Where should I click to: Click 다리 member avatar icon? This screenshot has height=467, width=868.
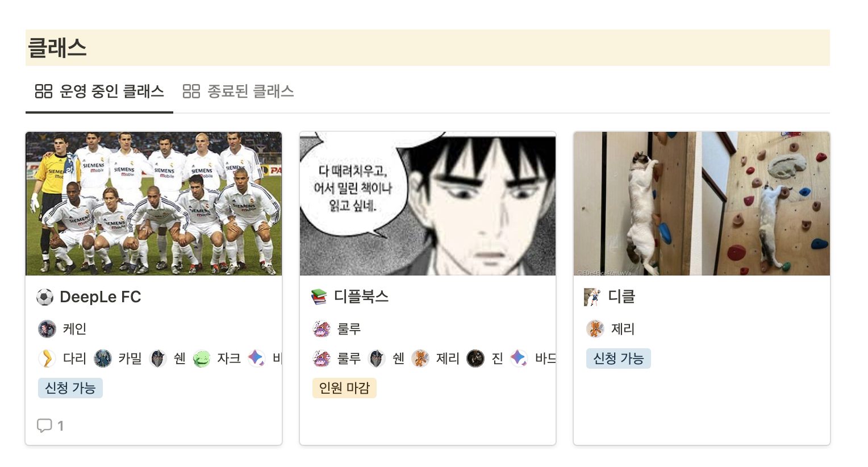tap(47, 358)
